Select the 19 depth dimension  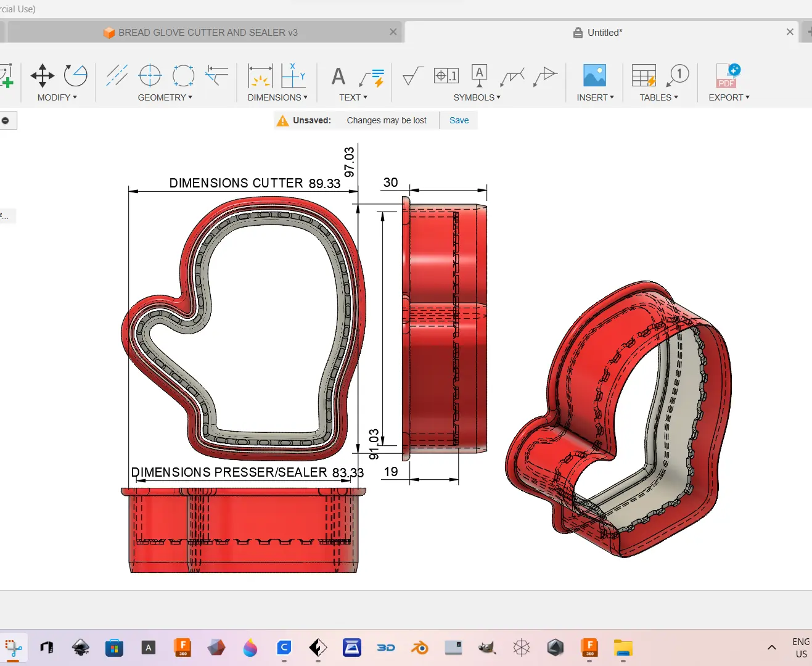391,472
